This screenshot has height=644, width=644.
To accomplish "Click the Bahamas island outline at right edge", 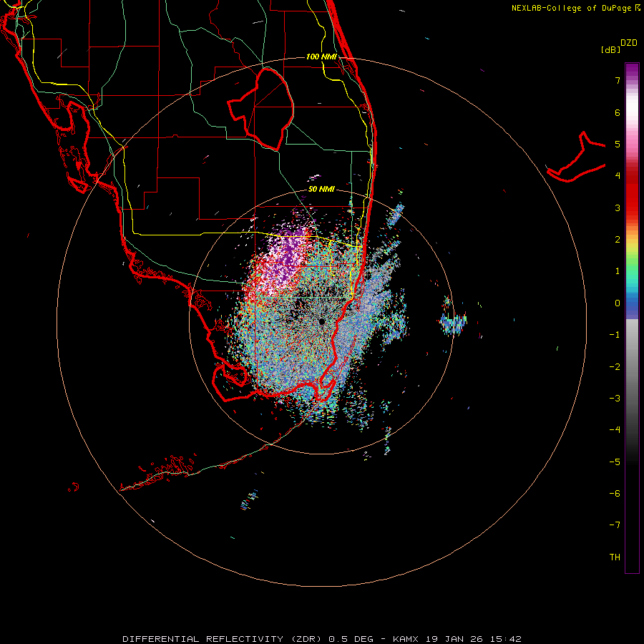I will coord(575,158).
